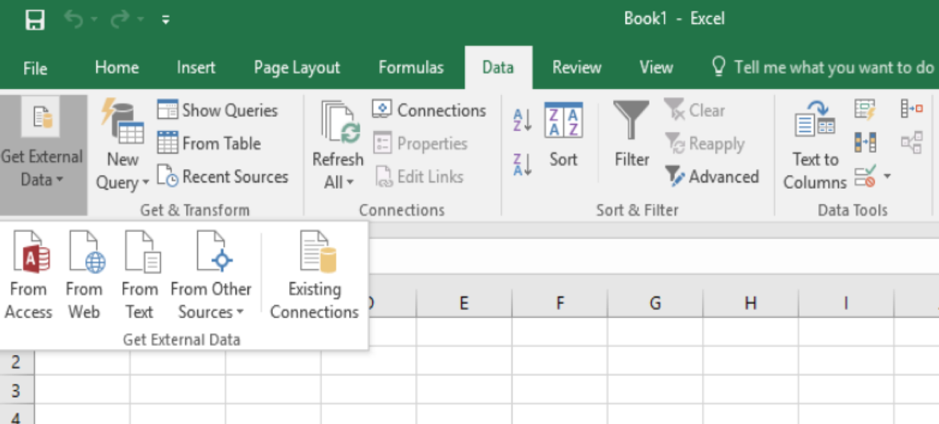The height and width of the screenshot is (424, 939).
Task: Click the Tell me what you want to do box
Action: point(822,67)
